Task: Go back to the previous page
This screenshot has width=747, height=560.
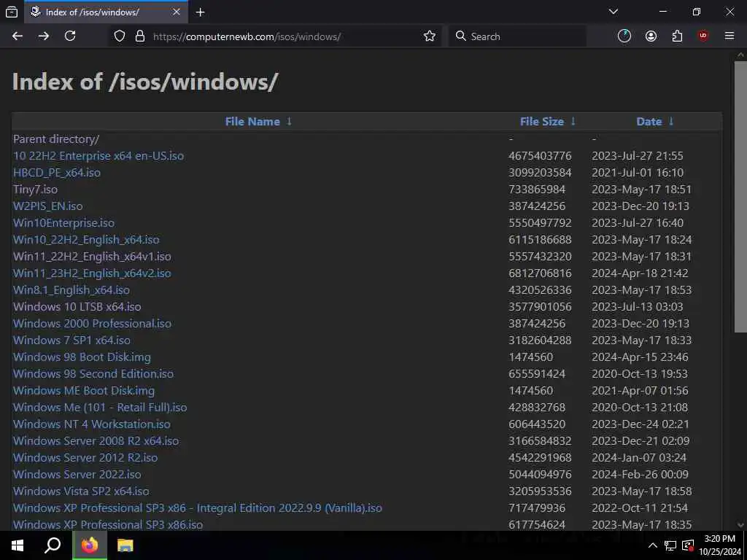Action: tap(18, 36)
